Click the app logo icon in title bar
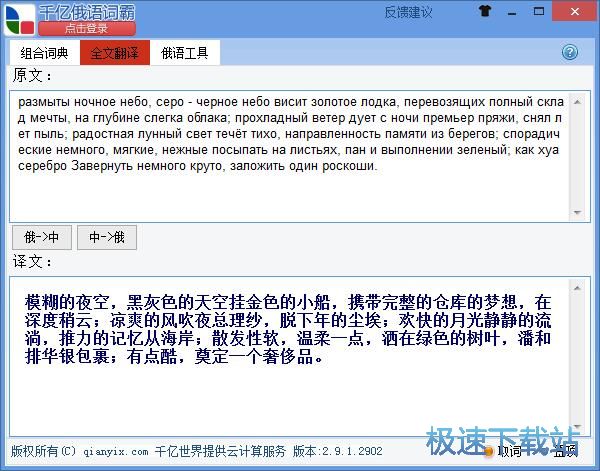This screenshot has height=471, width=600. (19, 17)
